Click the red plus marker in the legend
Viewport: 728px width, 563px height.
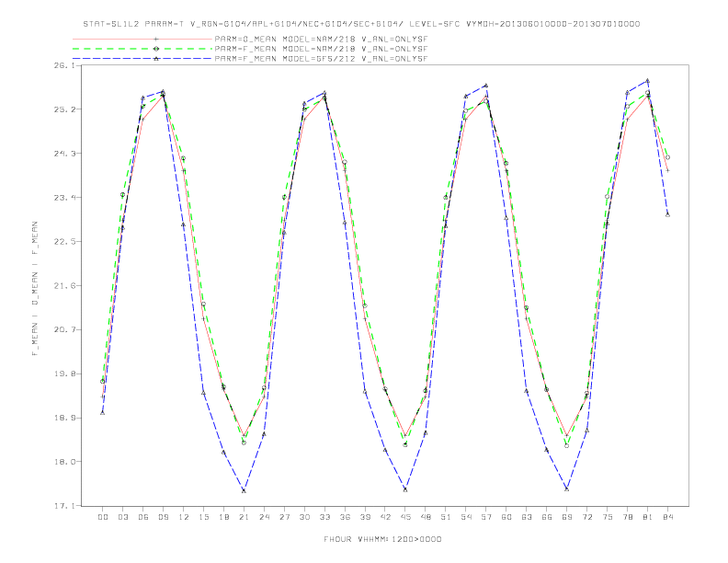156,39
